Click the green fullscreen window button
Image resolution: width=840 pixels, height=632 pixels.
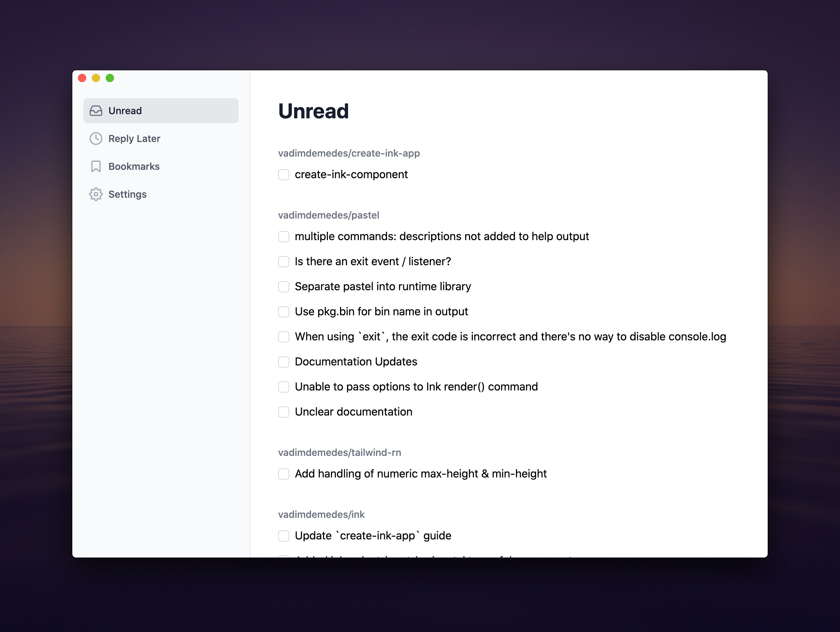pos(110,78)
